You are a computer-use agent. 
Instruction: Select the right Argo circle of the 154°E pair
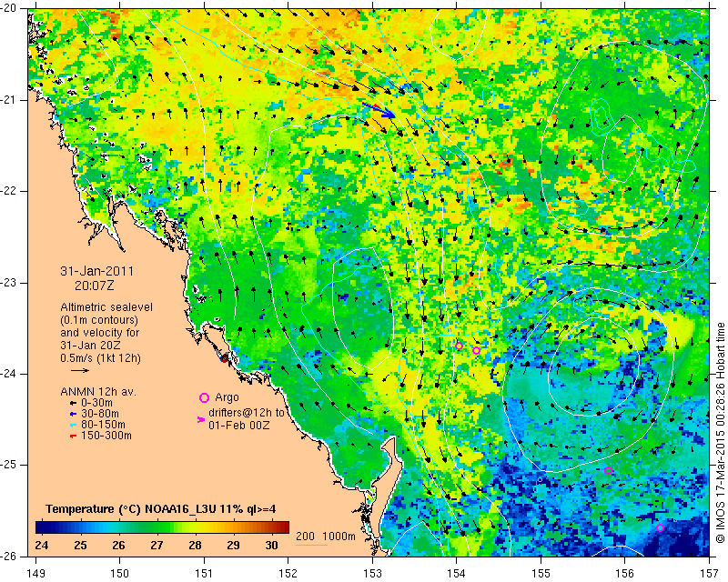click(476, 350)
